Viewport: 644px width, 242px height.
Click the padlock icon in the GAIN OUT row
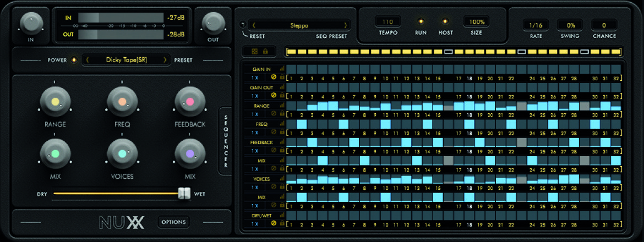(x=282, y=95)
